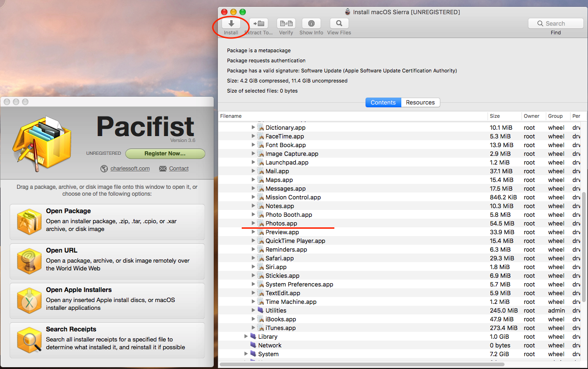Select the iBooks.app row
Viewport: 588px width, 369px height.
[400, 319]
